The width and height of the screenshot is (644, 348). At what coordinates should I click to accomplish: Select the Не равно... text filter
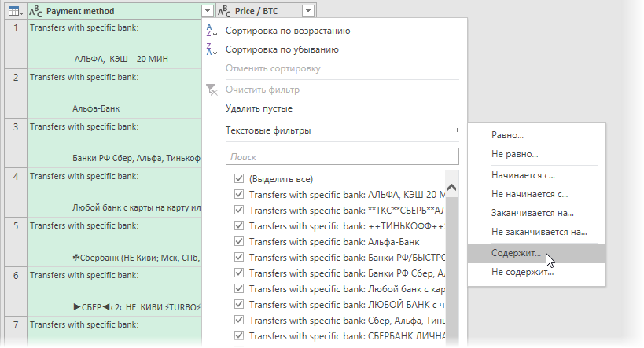pos(514,154)
